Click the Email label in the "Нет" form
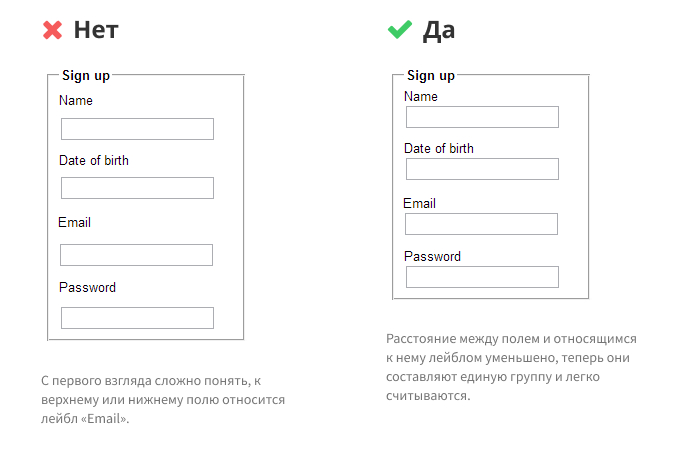Viewport: 700px width, 452px height. 75,222
